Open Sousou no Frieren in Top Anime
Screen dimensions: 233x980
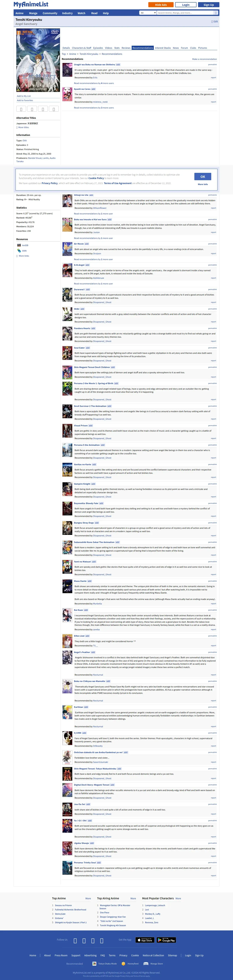pos(63,905)
